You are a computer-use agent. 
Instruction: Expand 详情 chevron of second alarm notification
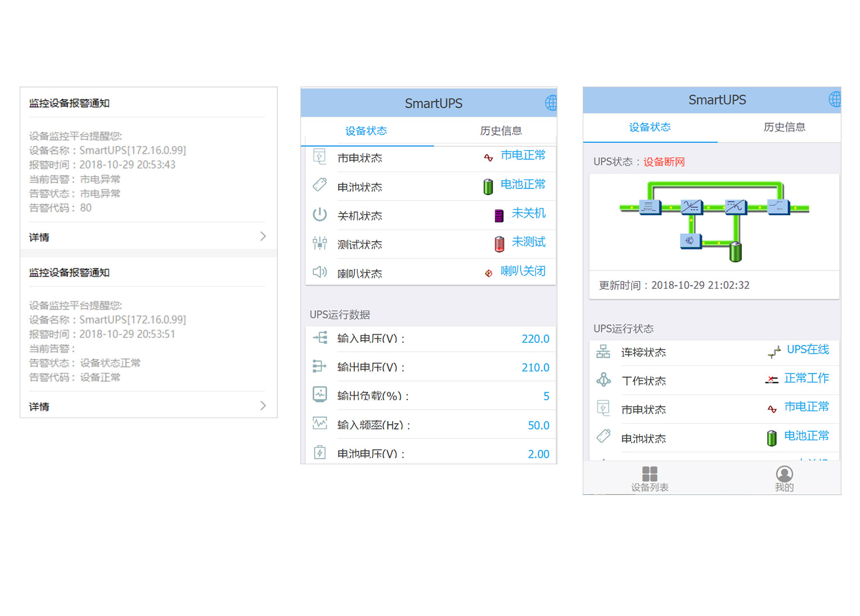pos(263,406)
